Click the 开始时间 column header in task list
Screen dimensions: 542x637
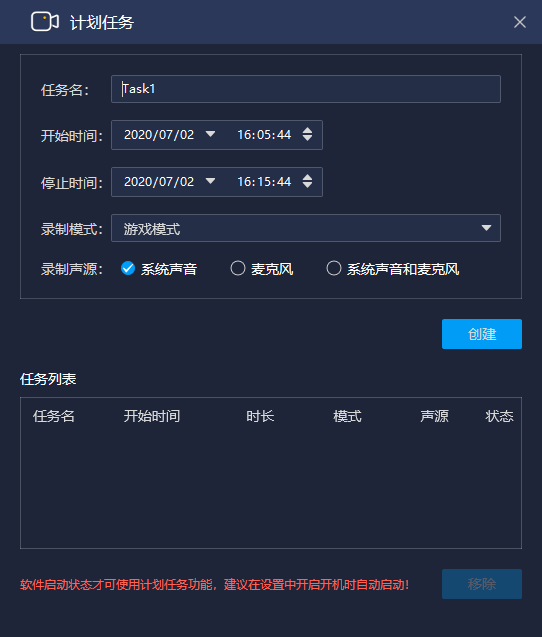coord(152,416)
